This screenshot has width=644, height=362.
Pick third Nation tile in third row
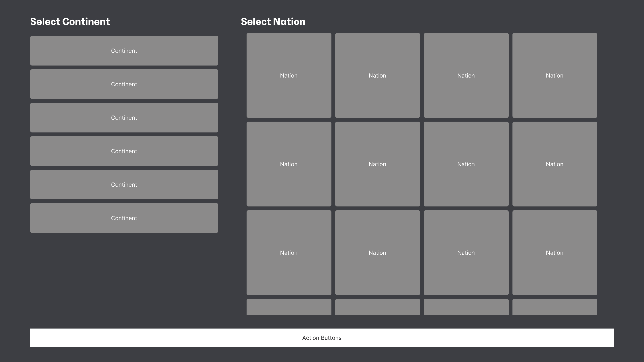point(466,253)
